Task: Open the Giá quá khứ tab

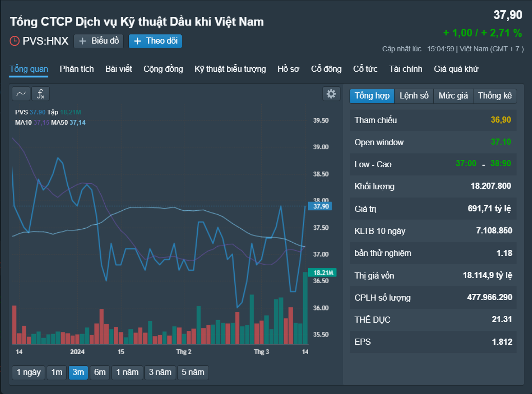Action: tap(456, 69)
